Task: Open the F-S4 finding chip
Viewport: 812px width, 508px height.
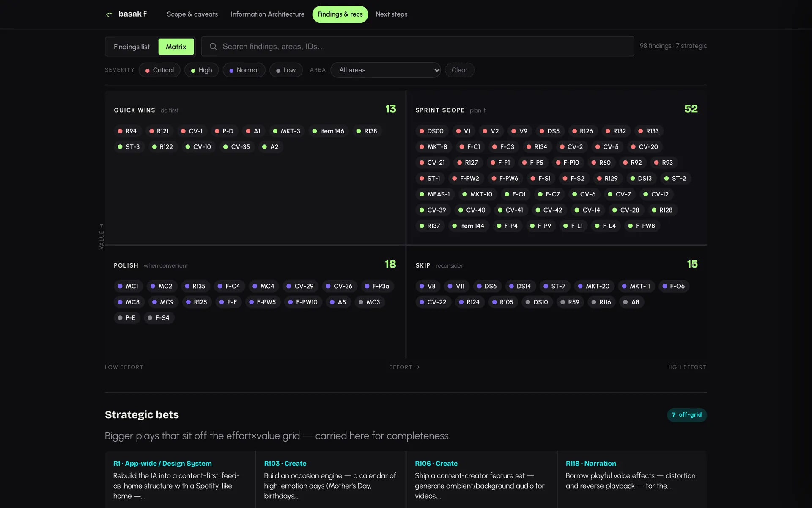Action: pos(159,318)
